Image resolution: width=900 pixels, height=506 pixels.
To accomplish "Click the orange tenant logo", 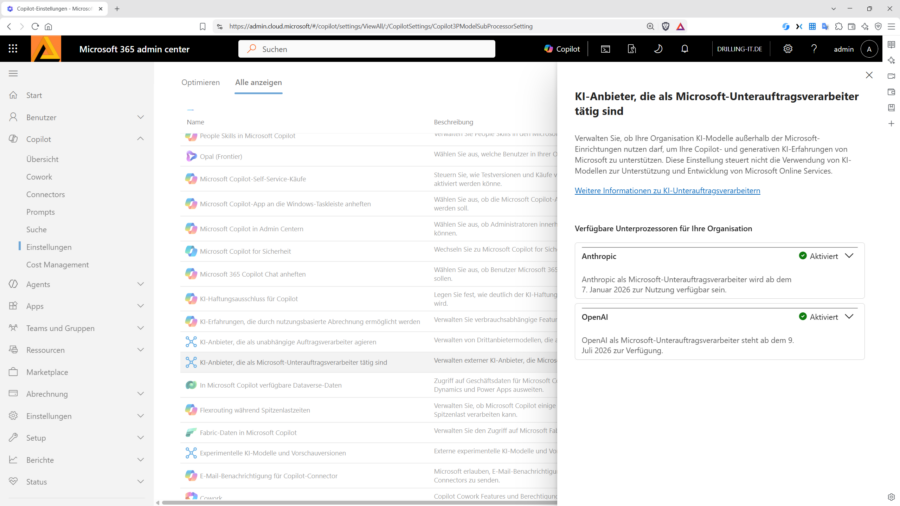I will tap(46, 49).
